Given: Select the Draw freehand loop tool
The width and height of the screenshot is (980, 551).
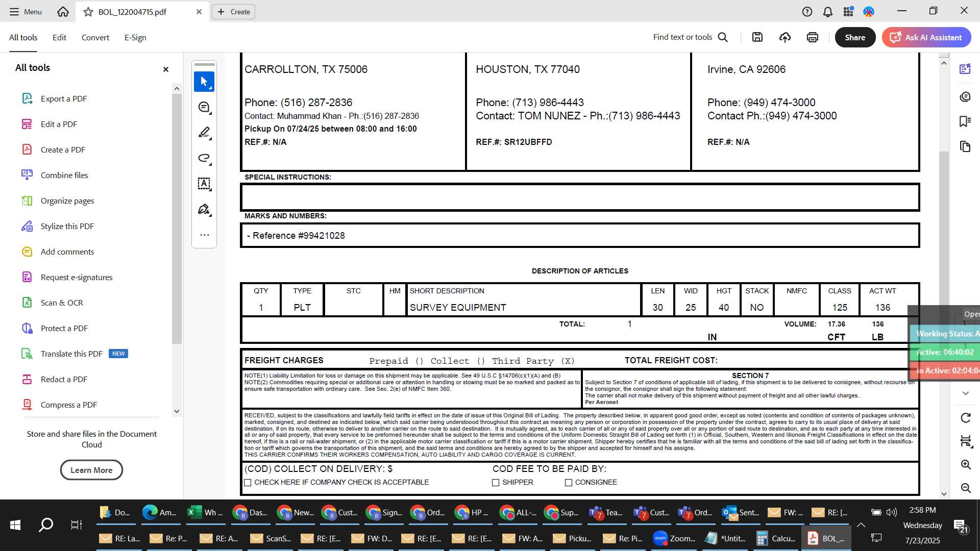Looking at the screenshot, I should 204,158.
